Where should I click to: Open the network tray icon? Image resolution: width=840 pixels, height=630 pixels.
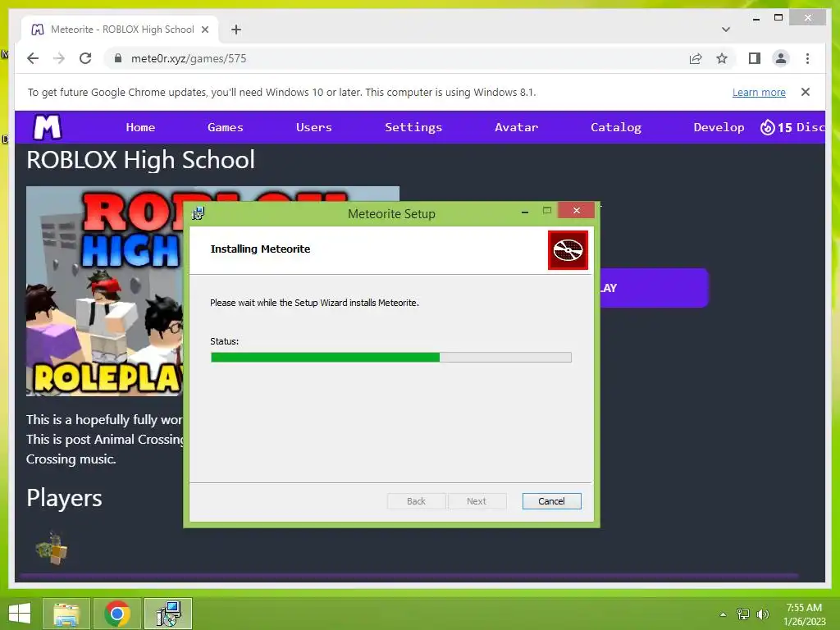743,614
